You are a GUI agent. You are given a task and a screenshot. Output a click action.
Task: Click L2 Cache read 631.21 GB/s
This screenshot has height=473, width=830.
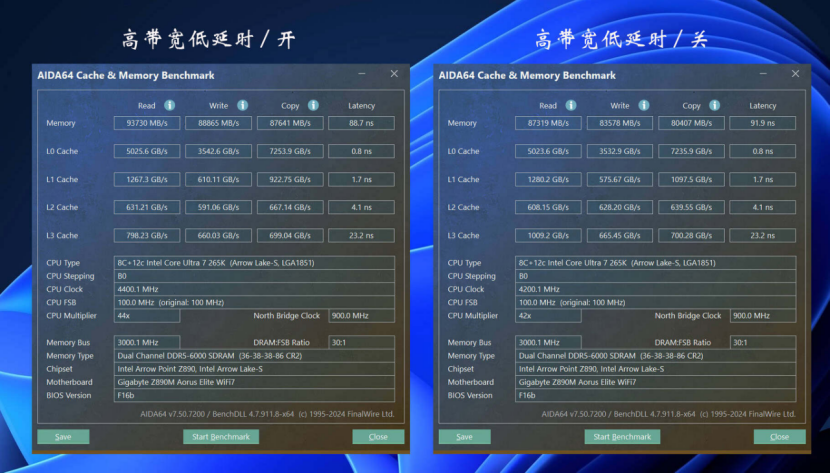147,207
